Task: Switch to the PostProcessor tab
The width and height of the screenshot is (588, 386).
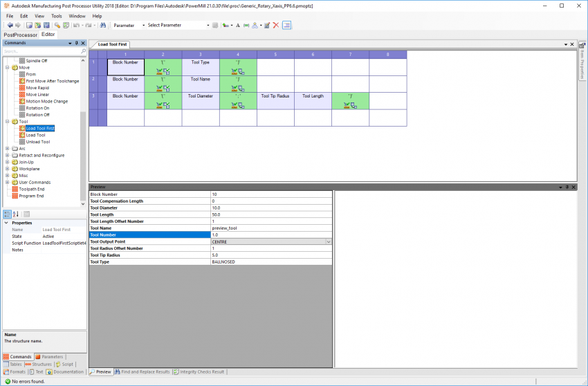Action: point(19,34)
